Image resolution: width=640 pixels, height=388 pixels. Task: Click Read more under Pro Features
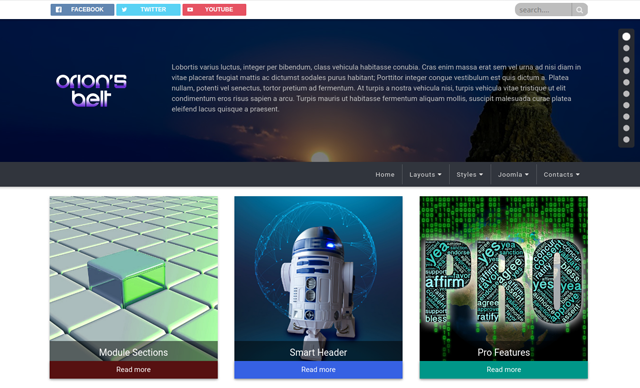(x=504, y=370)
